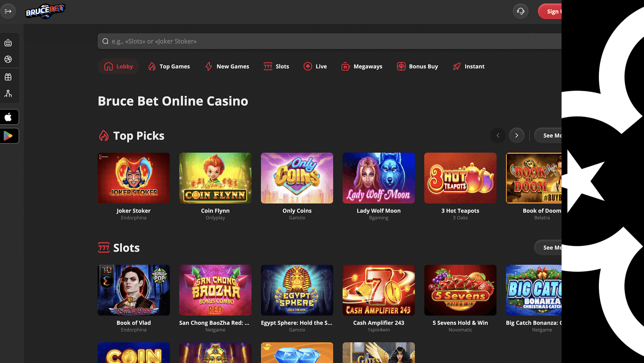Show next Top Picks with right chevron
Screen dimensions: 644x363
coord(517,136)
